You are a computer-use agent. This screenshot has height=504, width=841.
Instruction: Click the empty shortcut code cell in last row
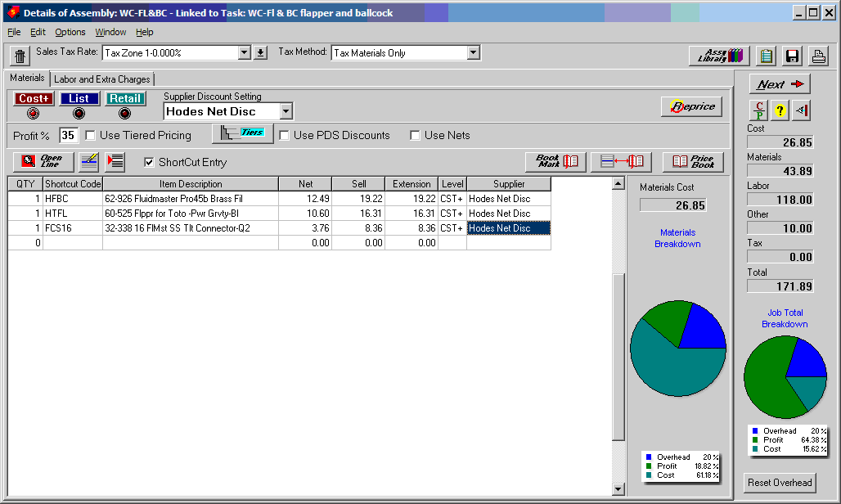pos(73,243)
